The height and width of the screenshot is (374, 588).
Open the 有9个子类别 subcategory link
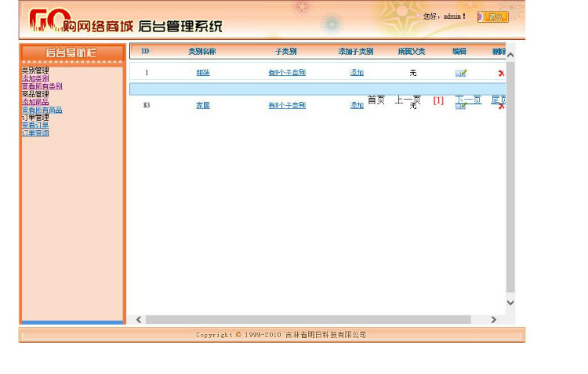tap(287, 73)
